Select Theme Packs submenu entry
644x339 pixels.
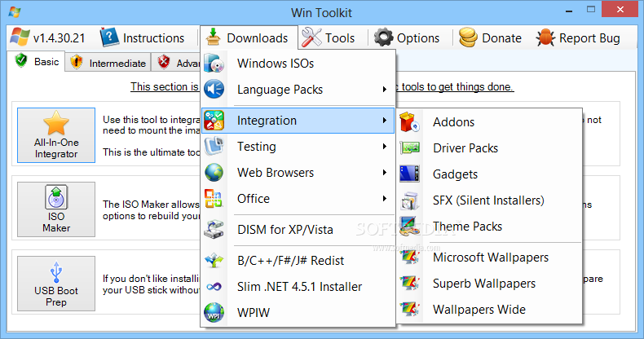(490, 227)
